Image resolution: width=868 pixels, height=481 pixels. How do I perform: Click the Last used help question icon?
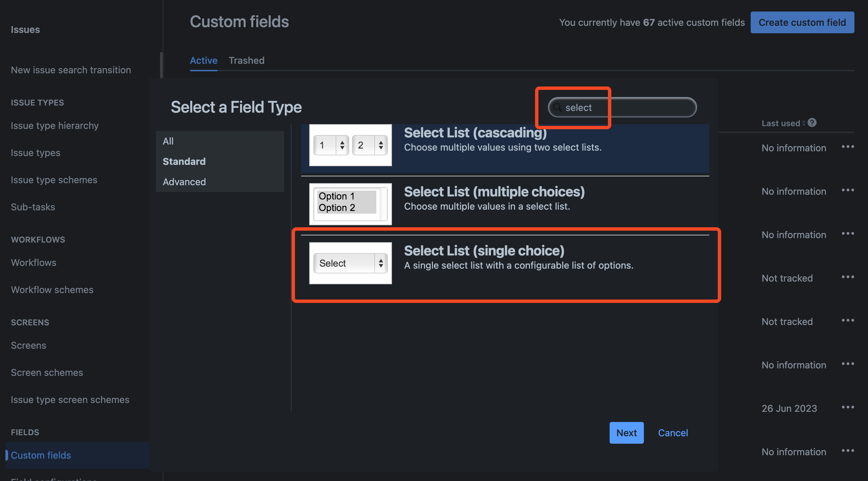tap(812, 122)
